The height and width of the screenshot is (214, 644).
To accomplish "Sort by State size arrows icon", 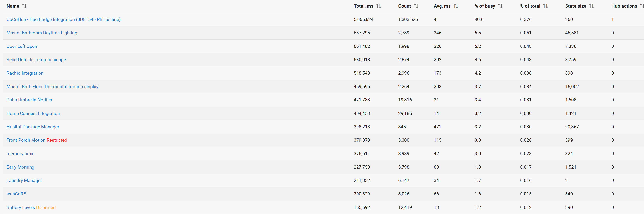I will click(x=591, y=6).
